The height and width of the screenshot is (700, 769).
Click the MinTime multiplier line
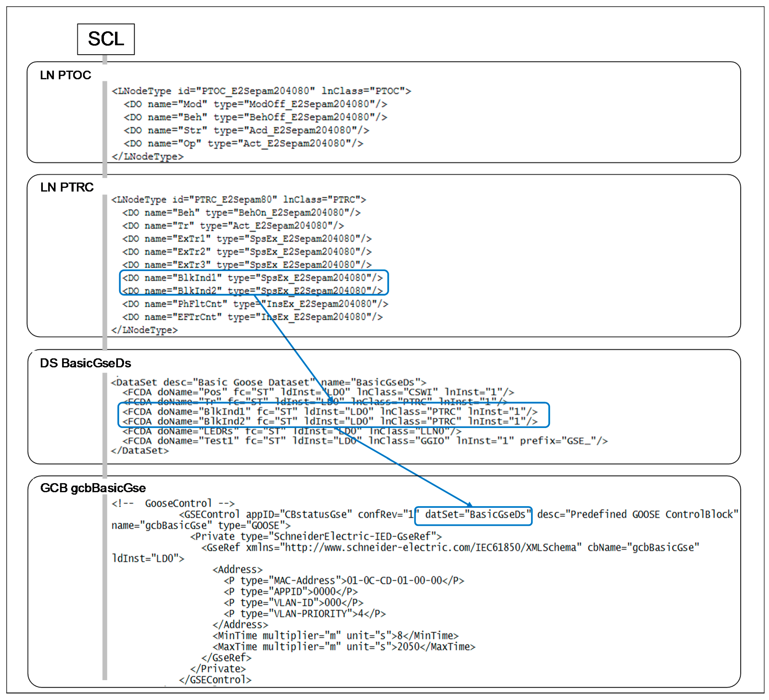[x=335, y=636]
